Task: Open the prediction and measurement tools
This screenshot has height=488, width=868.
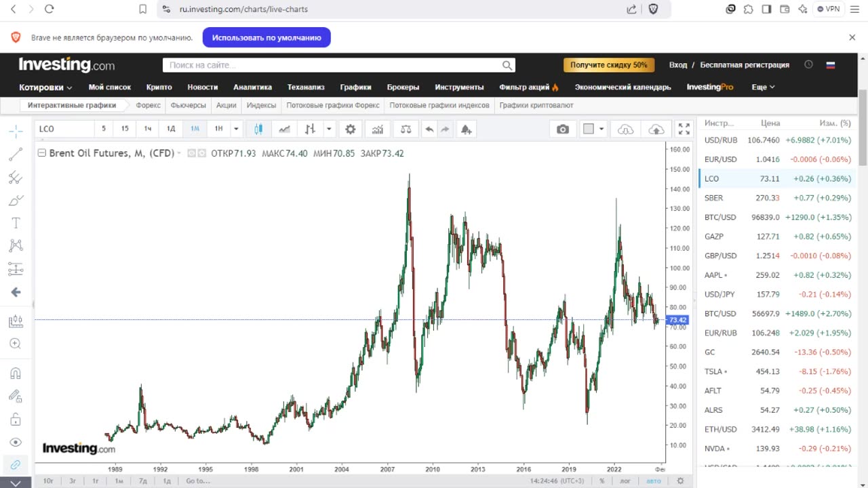Action: tap(16, 268)
